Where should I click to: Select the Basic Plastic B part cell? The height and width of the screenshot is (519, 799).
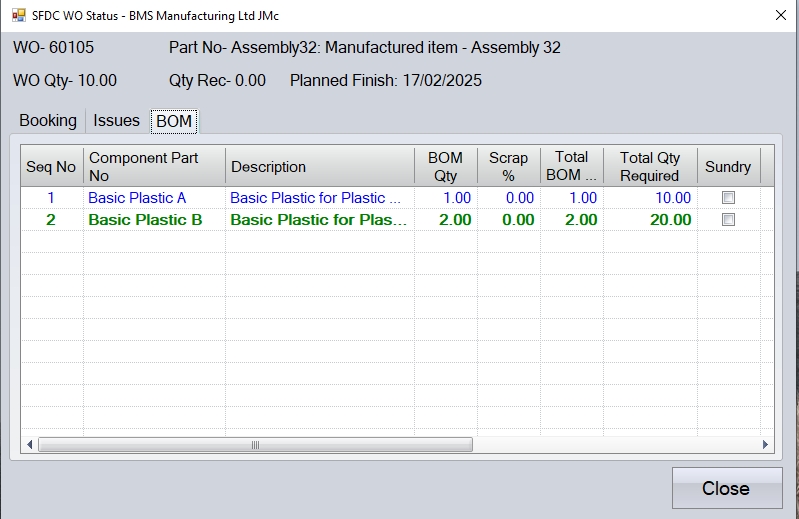(x=154, y=220)
